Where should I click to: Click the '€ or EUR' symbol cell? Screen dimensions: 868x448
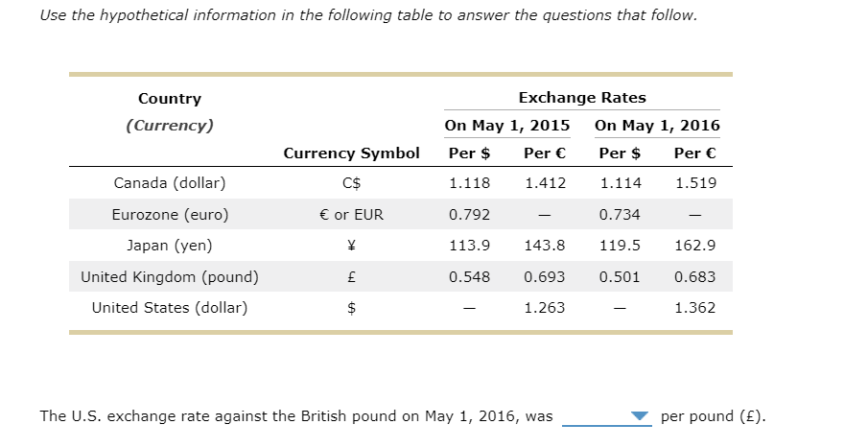351,214
